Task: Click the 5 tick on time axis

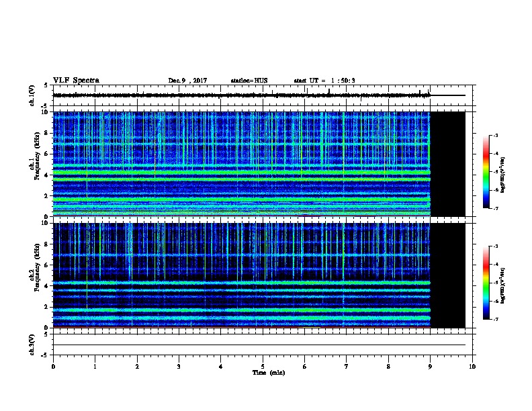Action: (x=263, y=367)
